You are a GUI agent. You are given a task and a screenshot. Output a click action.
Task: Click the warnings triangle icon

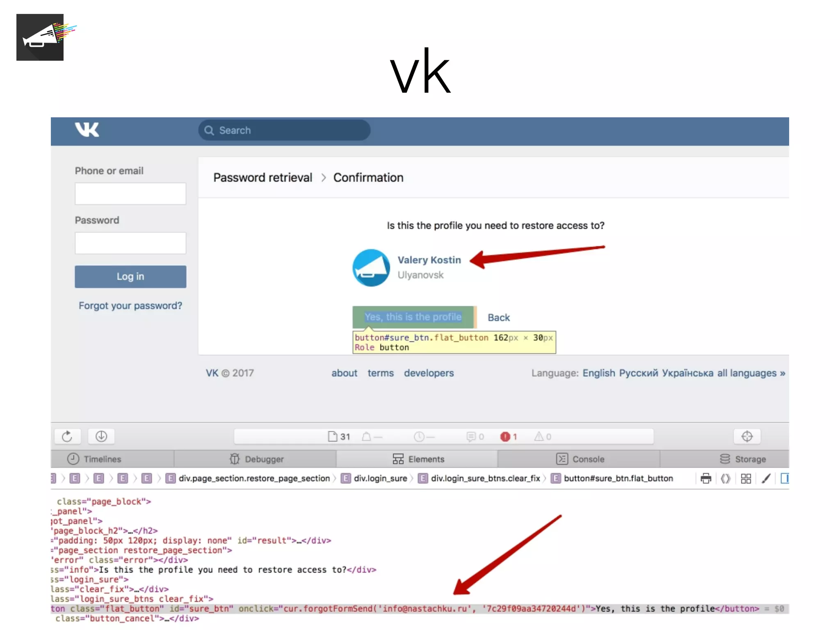pyautogui.click(x=539, y=436)
